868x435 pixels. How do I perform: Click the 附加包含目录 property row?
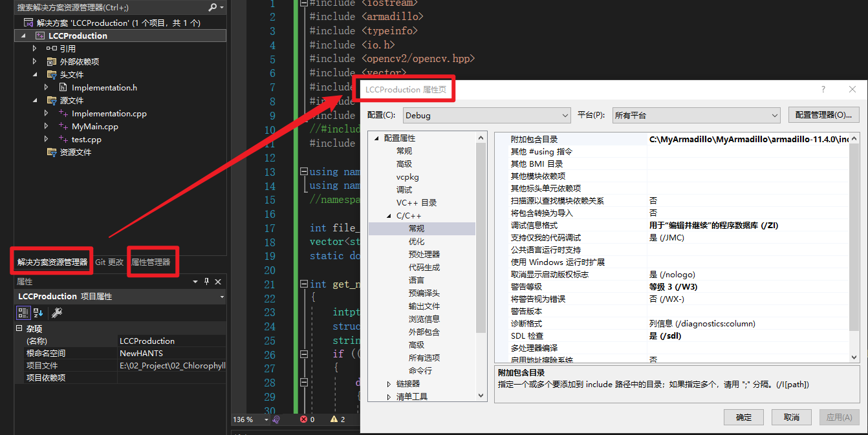(672, 139)
